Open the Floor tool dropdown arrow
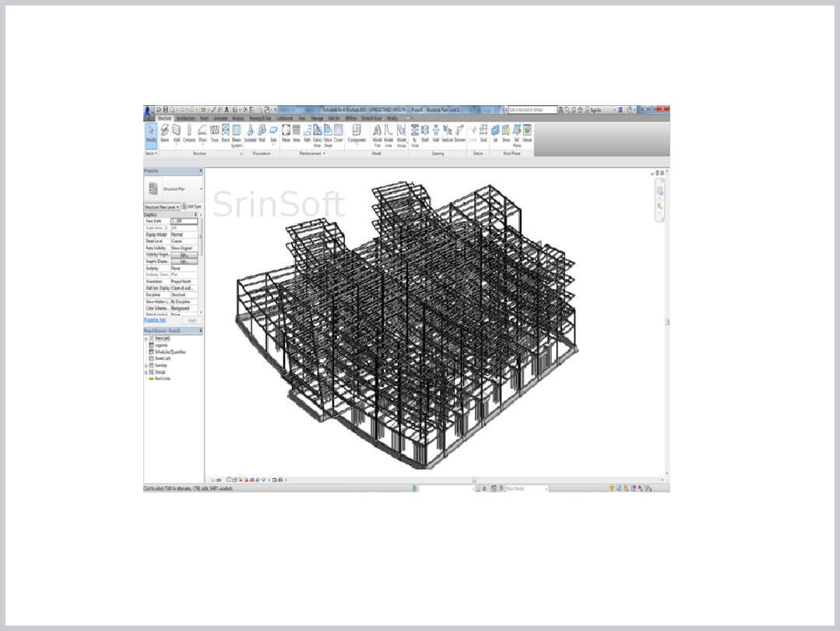 (202, 144)
